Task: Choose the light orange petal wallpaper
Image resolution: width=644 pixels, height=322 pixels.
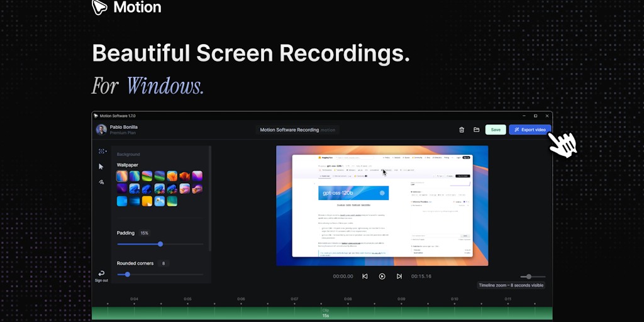Action: 172,176
